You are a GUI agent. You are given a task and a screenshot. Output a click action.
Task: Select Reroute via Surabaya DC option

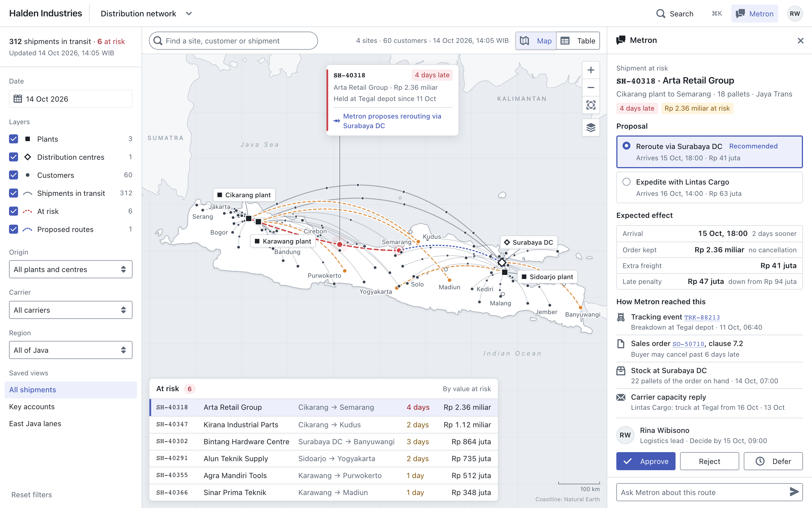(x=709, y=152)
